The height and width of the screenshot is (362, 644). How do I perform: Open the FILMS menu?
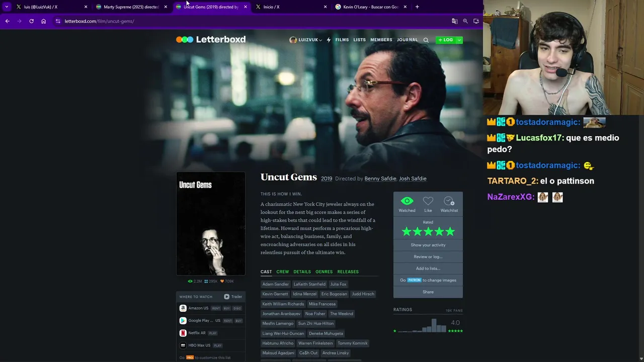[342, 40]
